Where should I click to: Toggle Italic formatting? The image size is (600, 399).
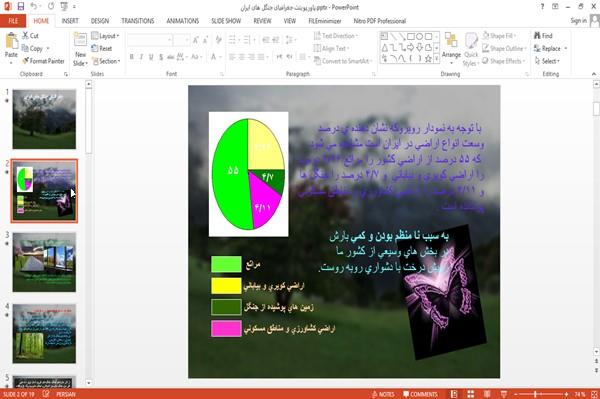coord(141,57)
